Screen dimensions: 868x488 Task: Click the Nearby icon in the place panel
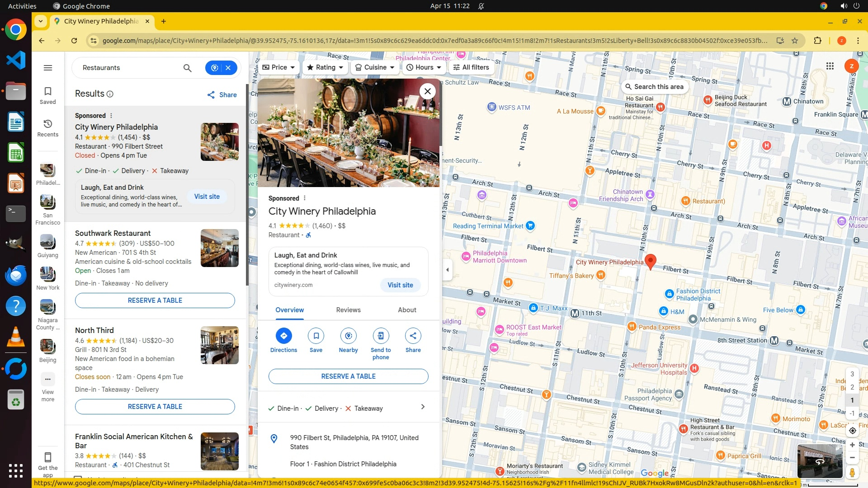point(348,336)
